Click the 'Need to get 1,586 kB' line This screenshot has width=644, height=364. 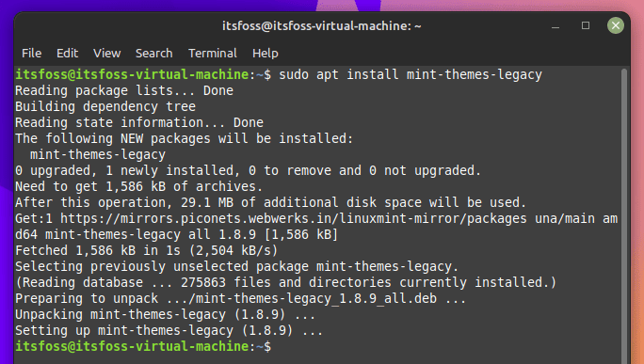pyautogui.click(x=138, y=187)
